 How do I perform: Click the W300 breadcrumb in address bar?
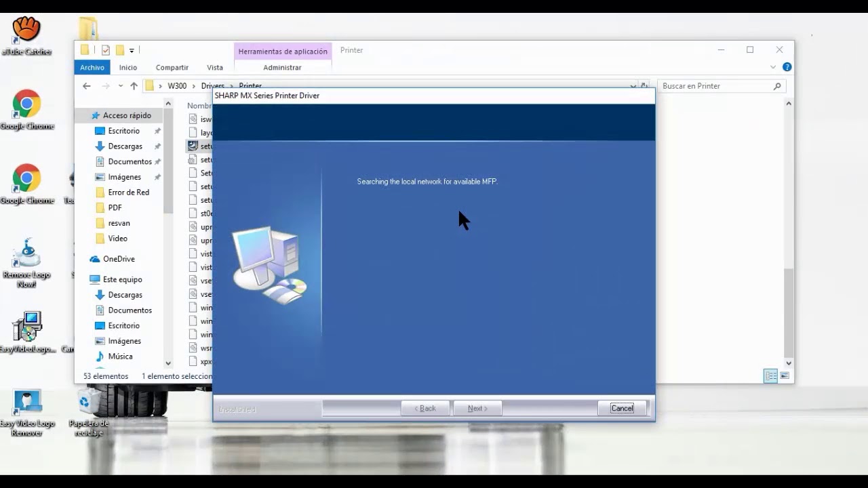(177, 86)
